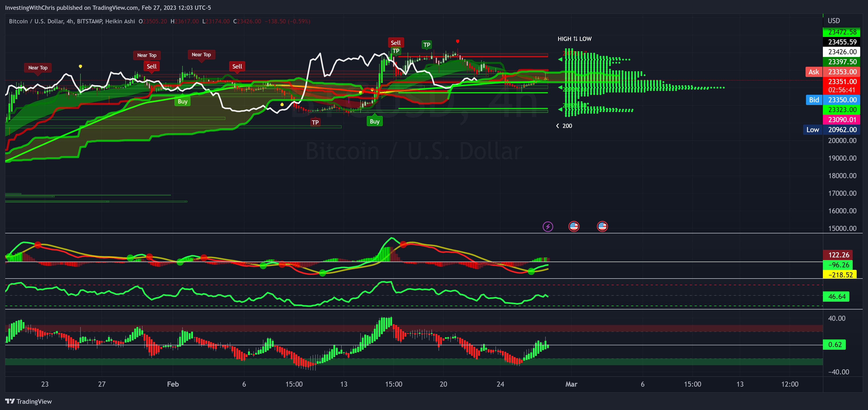Click the Low price label 20962.00

[832, 130]
